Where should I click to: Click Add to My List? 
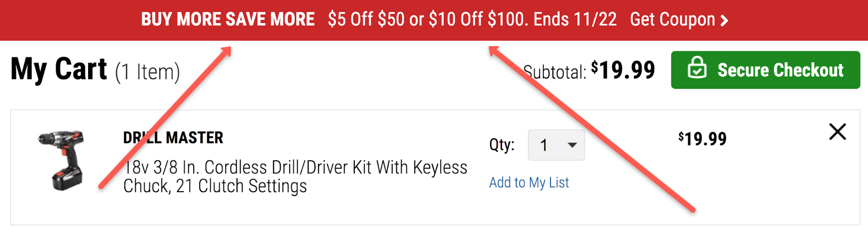(x=529, y=183)
